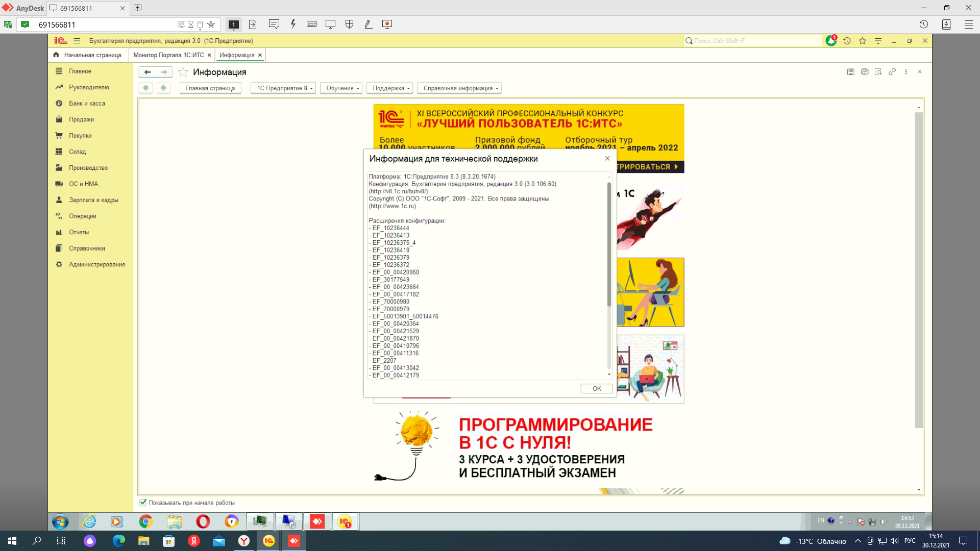Toggle 'Показывать при начале работы' checkbox
This screenshot has height=551, width=980.
(143, 503)
